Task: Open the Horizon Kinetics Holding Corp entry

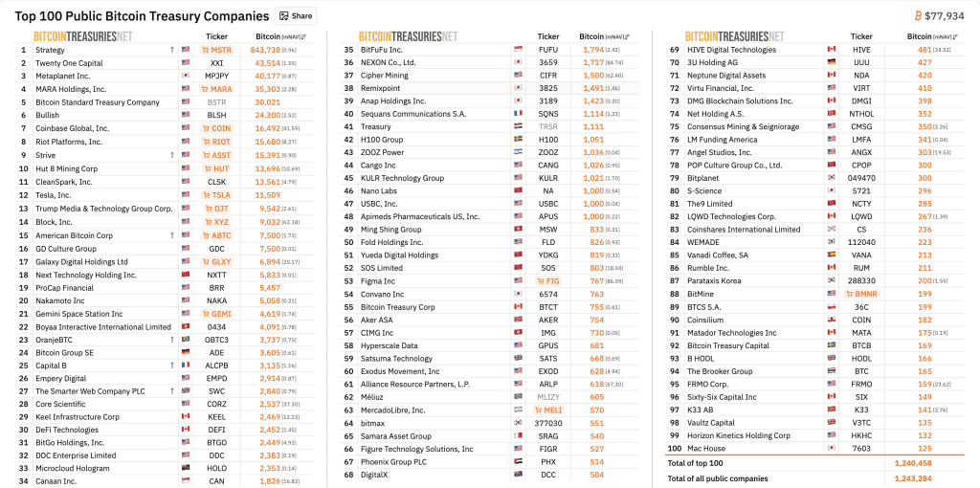Action: [739, 435]
